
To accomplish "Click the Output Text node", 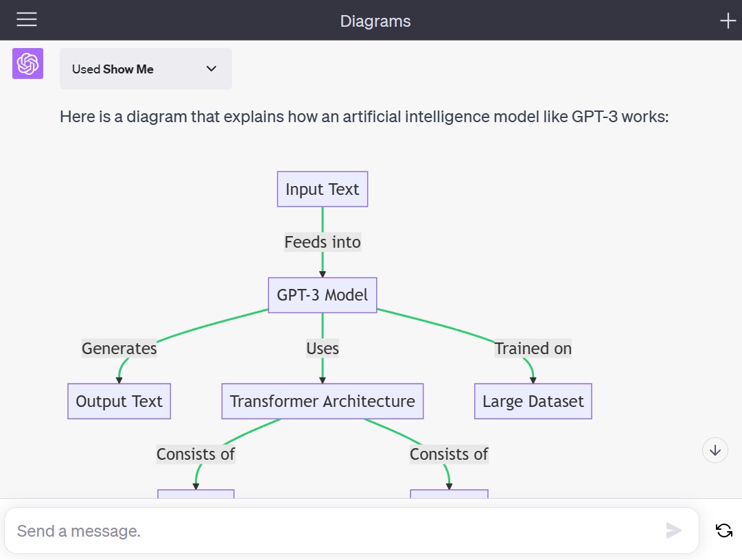I will pyautogui.click(x=119, y=401).
